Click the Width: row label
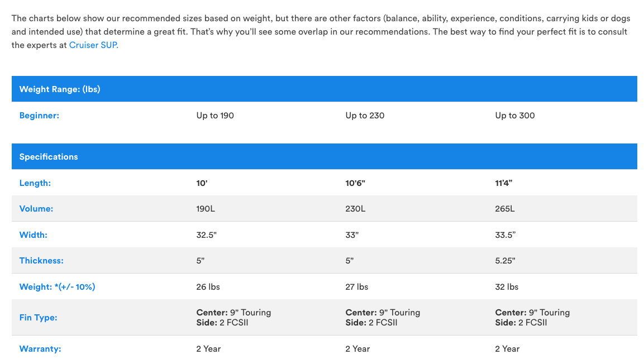 [x=34, y=235]
